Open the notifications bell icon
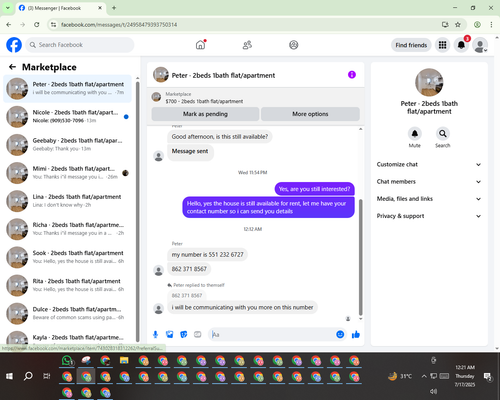This screenshot has width=500, height=400. [461, 45]
